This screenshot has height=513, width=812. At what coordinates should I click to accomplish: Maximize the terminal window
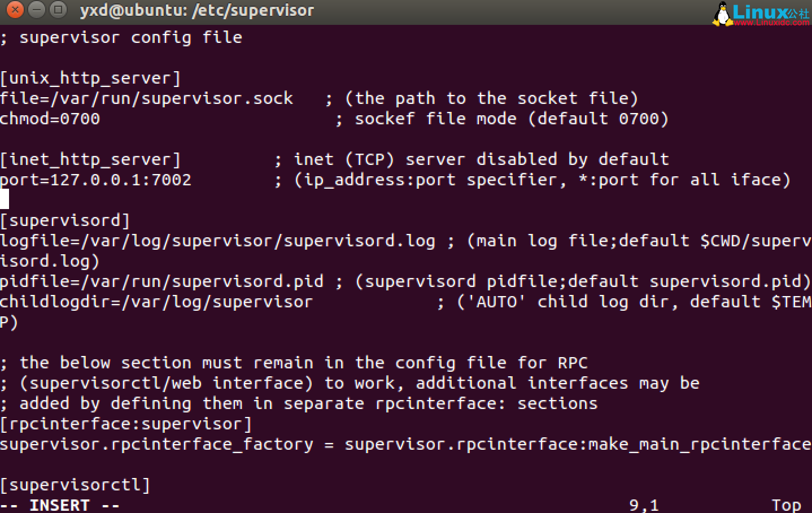coord(58,10)
